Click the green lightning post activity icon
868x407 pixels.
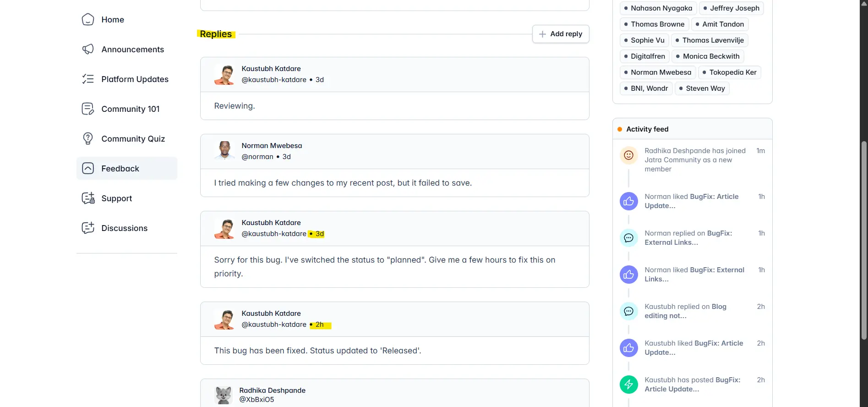click(x=628, y=385)
